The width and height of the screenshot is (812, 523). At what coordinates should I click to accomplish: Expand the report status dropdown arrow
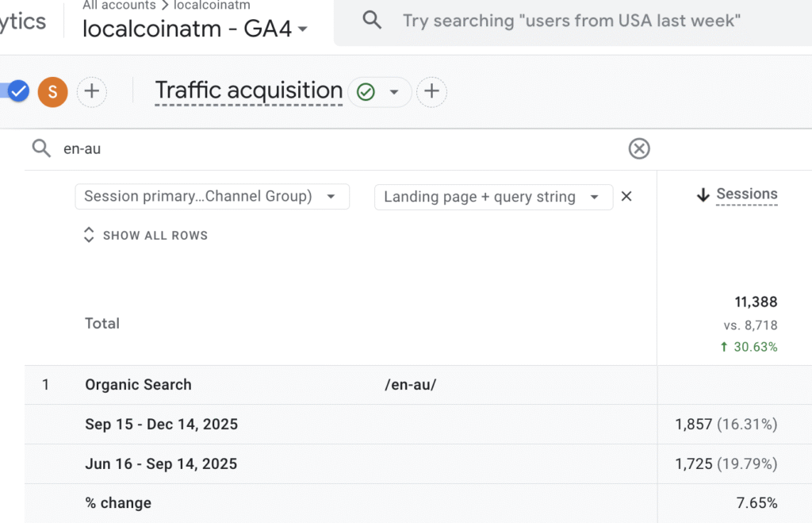pyautogui.click(x=394, y=92)
